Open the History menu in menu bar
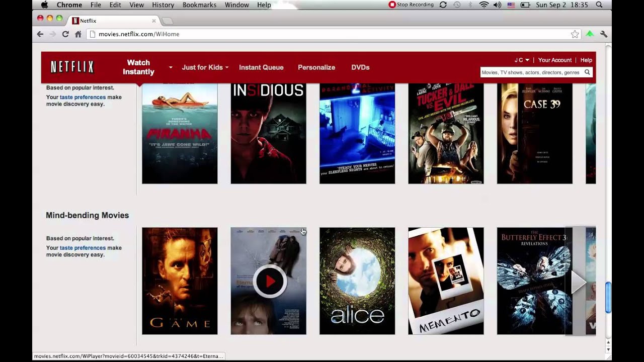The width and height of the screenshot is (644, 362). (x=163, y=5)
